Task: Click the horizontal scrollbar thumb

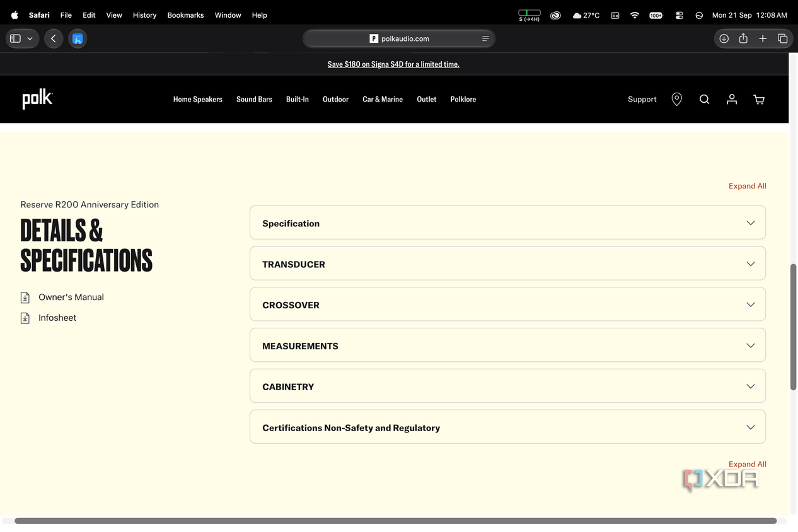Action: 395,521
